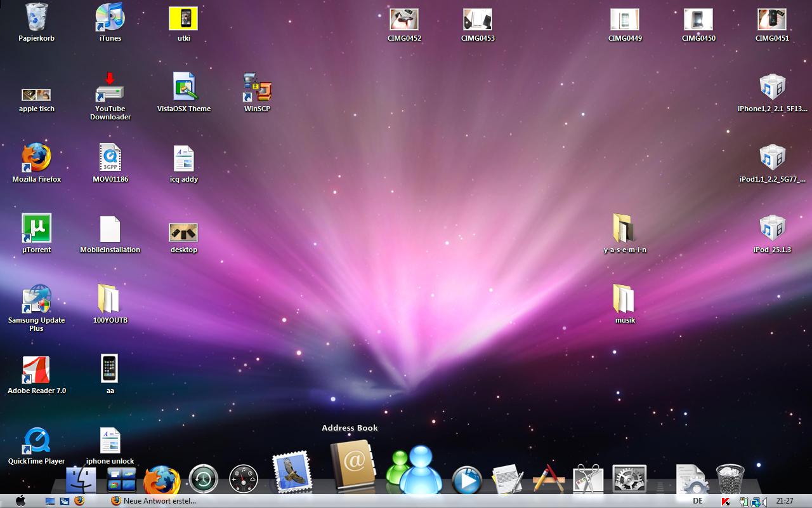Open the text editor paper-and-pen dock icon
The height and width of the screenshot is (508, 812).
point(508,479)
